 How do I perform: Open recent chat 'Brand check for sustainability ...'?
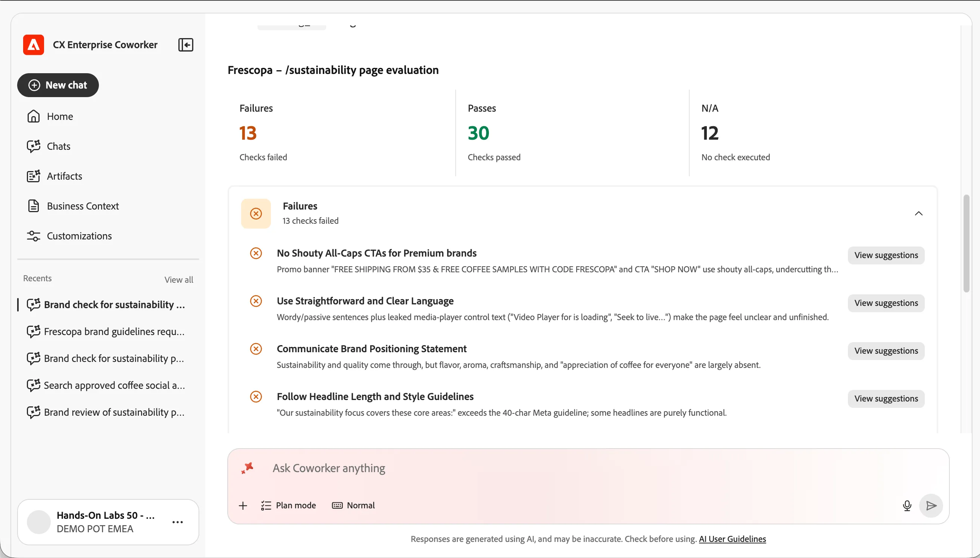click(106, 305)
